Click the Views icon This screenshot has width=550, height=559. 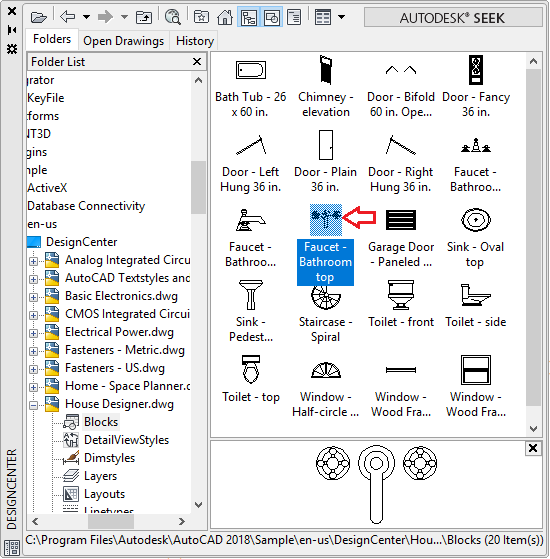[x=323, y=17]
